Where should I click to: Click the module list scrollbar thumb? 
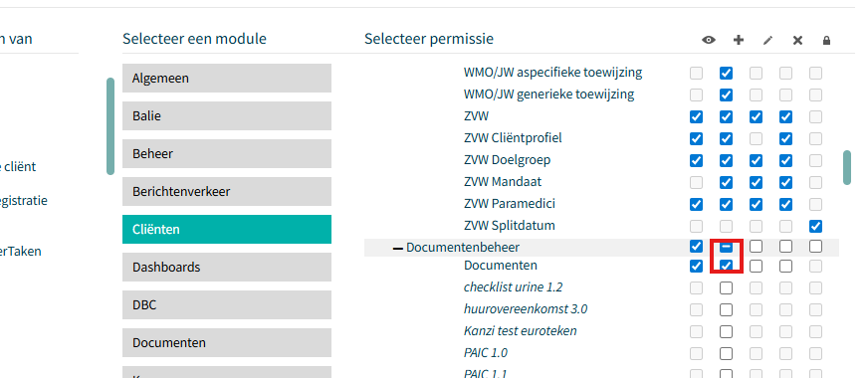[110, 126]
